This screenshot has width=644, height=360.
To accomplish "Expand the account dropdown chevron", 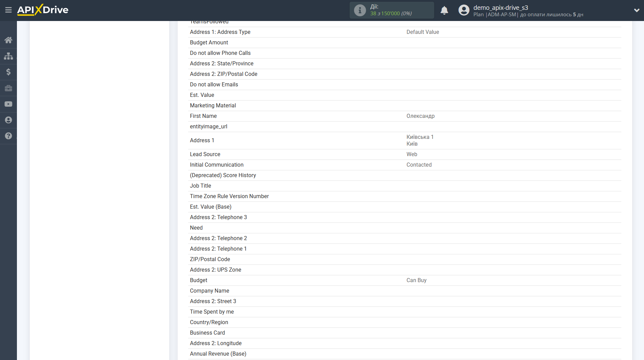I will point(637,10).
